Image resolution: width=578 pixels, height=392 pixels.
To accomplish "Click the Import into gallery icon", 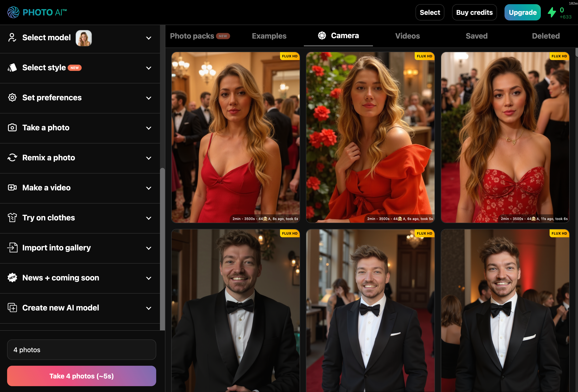I will pos(12,248).
